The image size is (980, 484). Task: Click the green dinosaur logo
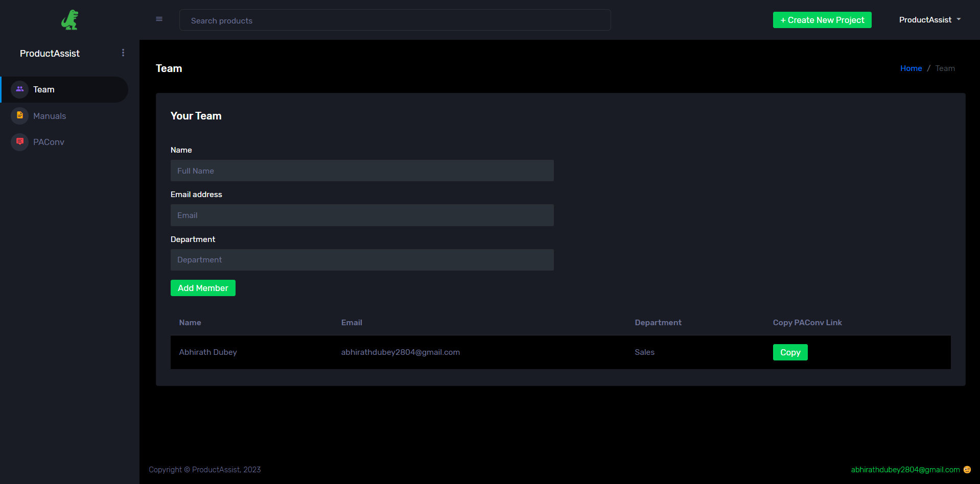click(x=70, y=20)
